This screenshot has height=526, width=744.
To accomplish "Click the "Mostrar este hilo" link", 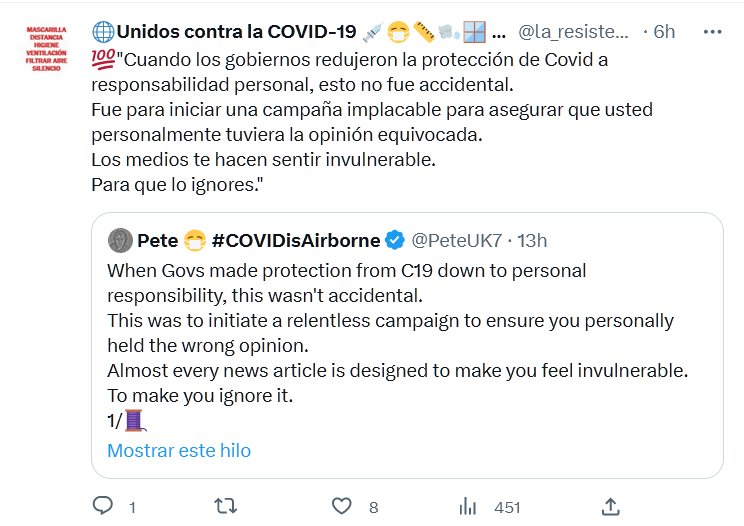I will (x=179, y=450).
